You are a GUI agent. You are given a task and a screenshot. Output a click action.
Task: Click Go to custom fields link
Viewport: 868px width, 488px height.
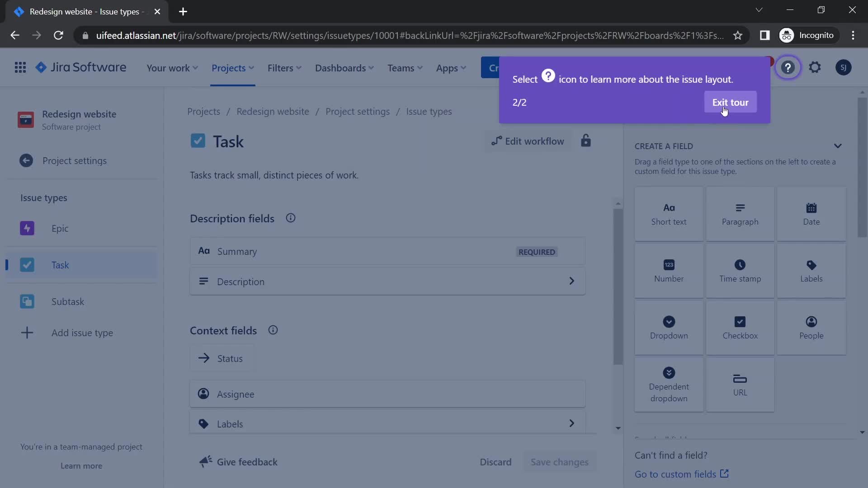click(681, 473)
